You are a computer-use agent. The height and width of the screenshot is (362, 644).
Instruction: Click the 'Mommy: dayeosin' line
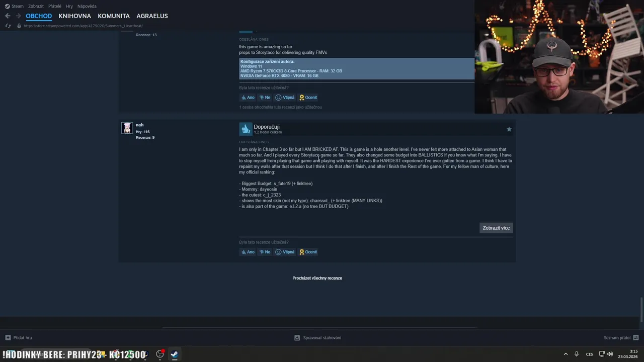pos(259,189)
